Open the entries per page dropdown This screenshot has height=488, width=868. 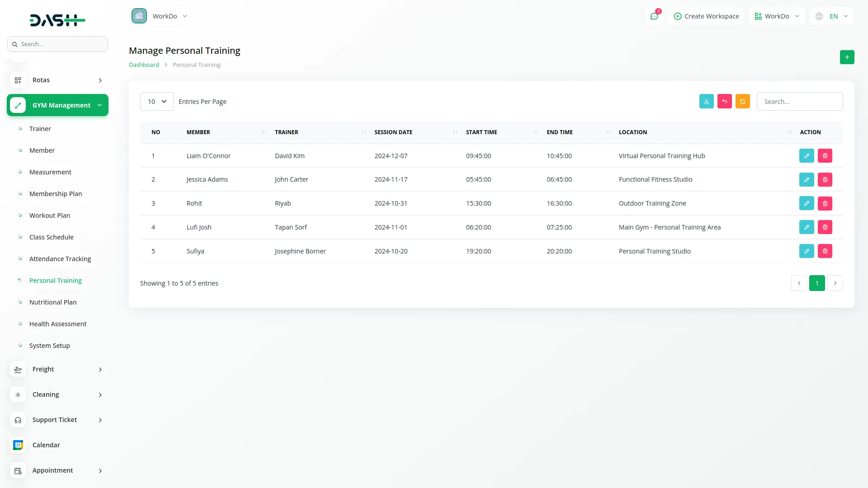pos(156,101)
